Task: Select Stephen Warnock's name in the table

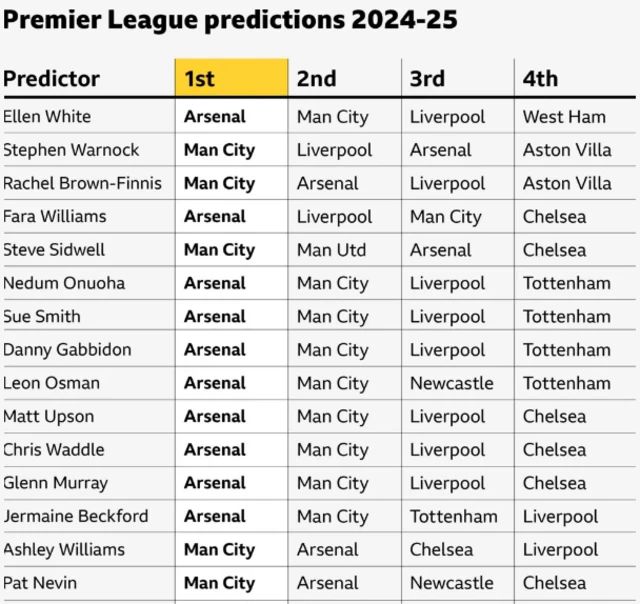Action: 71,150
